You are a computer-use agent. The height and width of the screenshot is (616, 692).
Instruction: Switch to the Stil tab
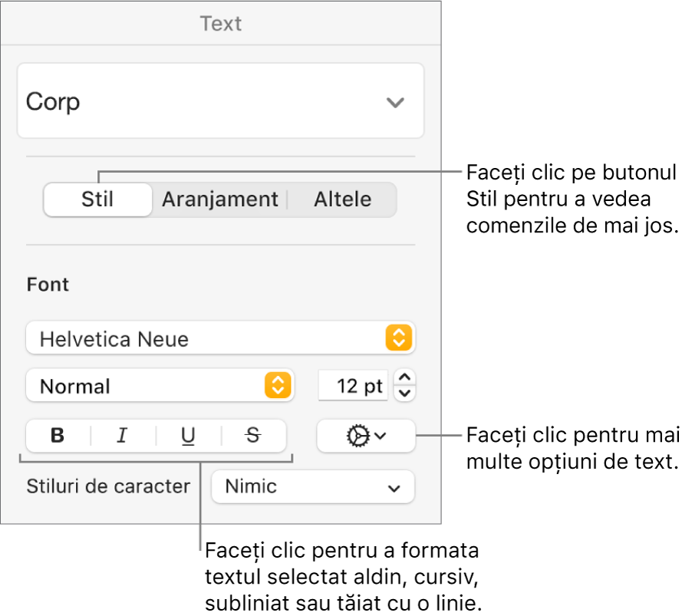[x=97, y=199]
